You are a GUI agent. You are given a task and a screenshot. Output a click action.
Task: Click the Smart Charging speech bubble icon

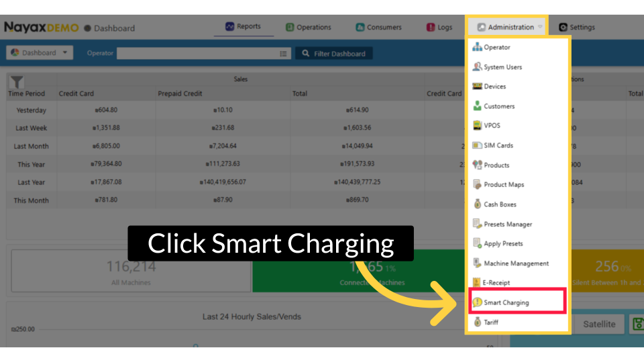click(477, 302)
